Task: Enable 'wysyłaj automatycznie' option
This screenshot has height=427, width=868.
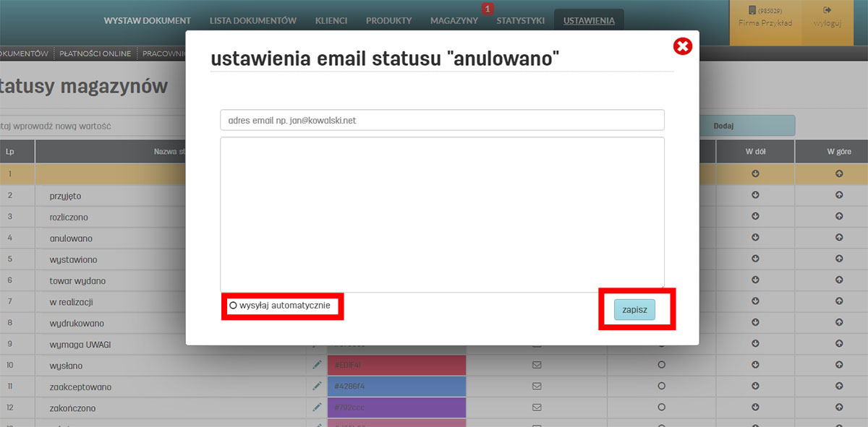Action: [x=233, y=306]
